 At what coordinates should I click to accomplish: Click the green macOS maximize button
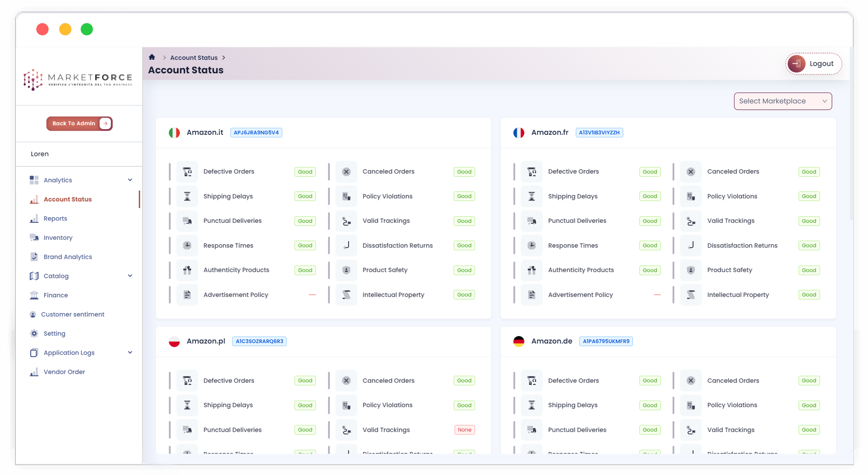86,29
